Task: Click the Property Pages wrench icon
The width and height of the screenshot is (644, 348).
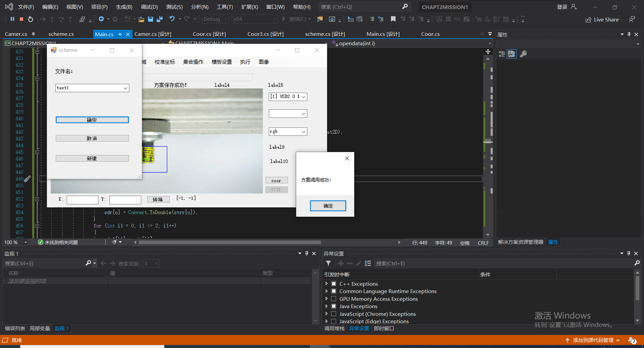Action: tap(523, 54)
